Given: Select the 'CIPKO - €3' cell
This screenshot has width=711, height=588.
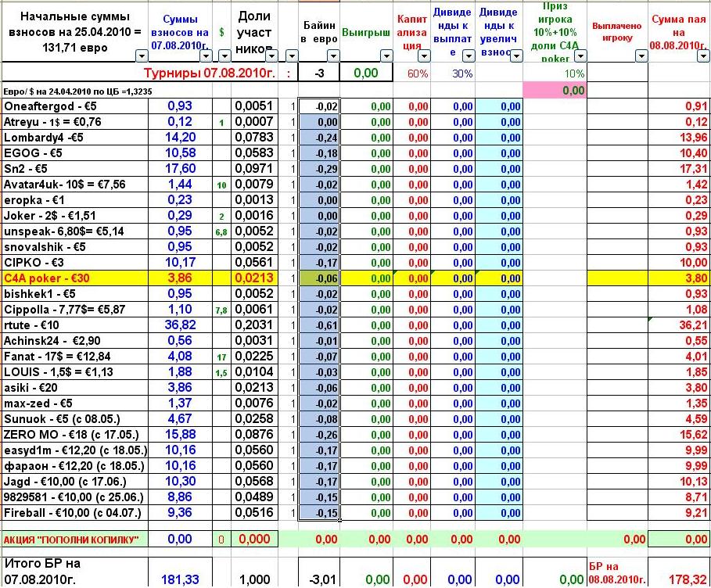Looking at the screenshot, I should click(x=75, y=263).
